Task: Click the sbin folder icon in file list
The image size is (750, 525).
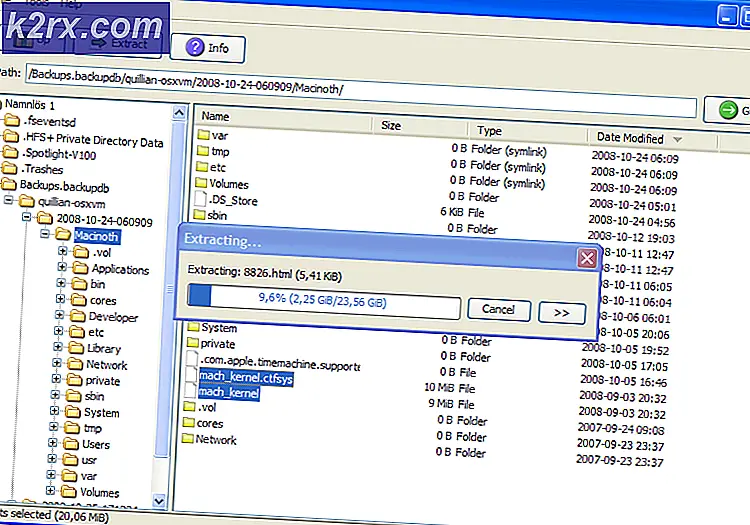Action: [x=199, y=215]
